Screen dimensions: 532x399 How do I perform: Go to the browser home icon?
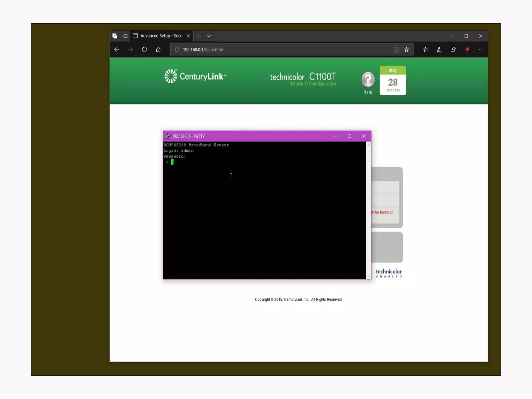pos(158,50)
